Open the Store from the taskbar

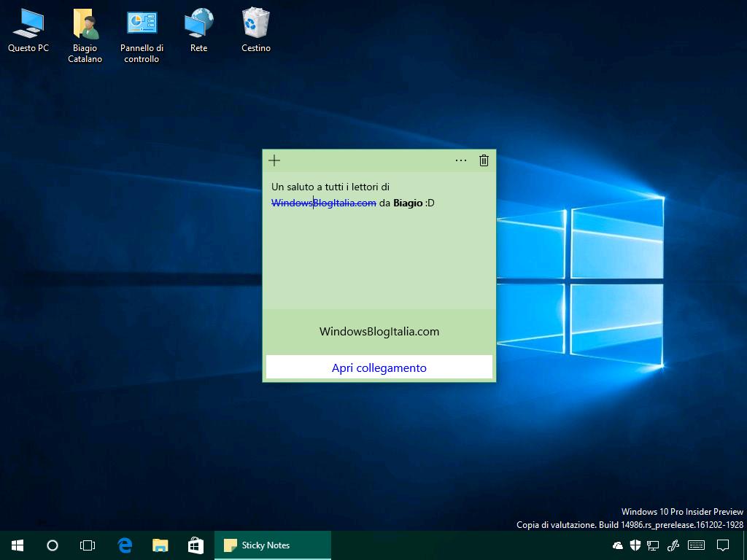click(196, 545)
